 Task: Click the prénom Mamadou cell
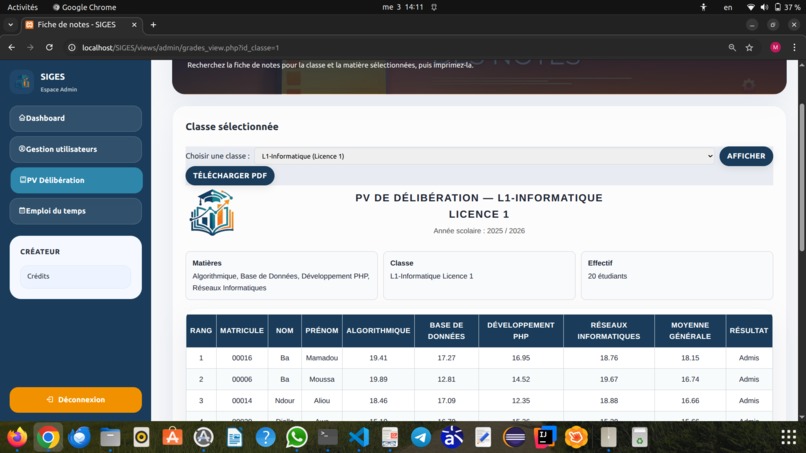[x=322, y=358]
